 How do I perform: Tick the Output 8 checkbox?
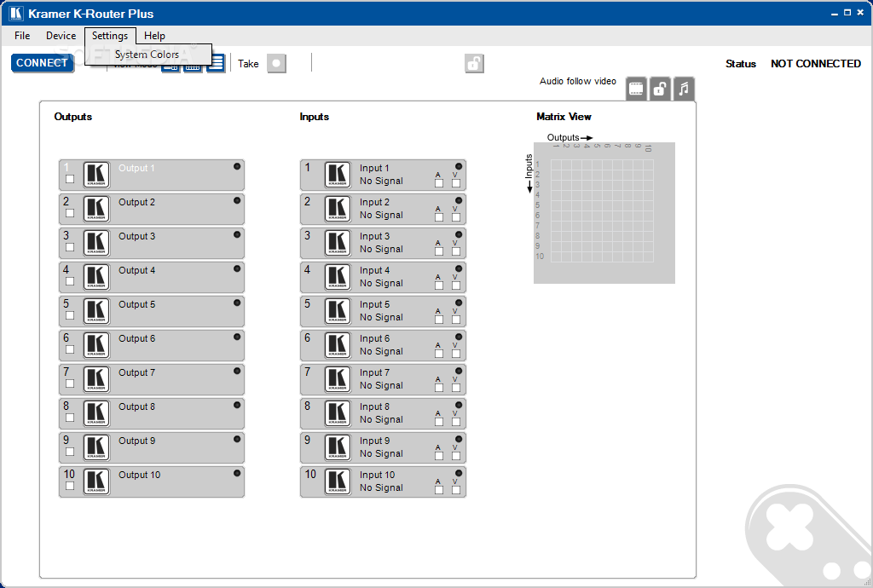coord(70,418)
